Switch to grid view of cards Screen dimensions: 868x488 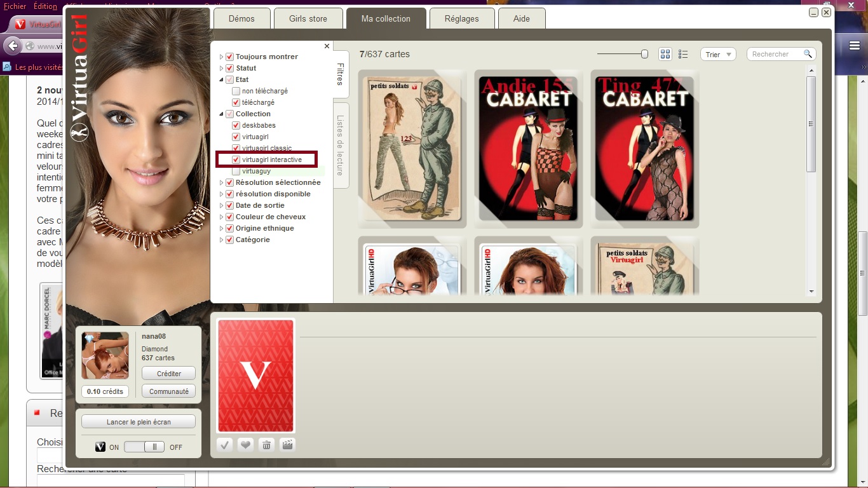pos(665,54)
